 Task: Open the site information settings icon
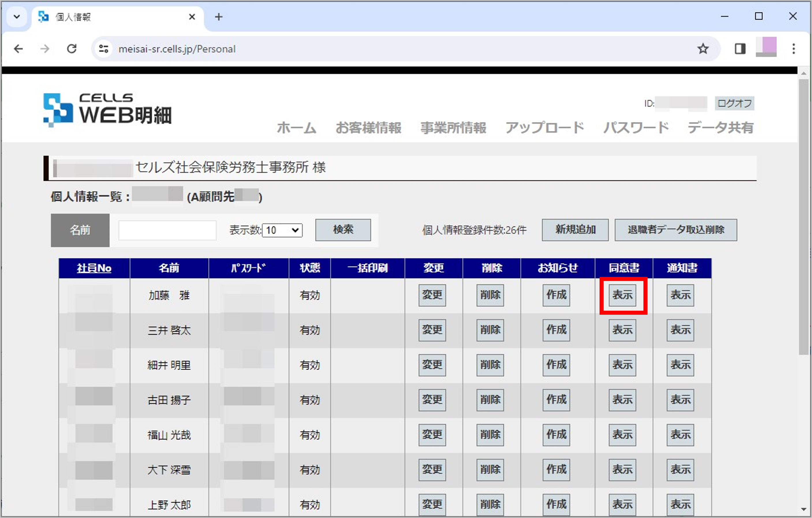[x=103, y=49]
